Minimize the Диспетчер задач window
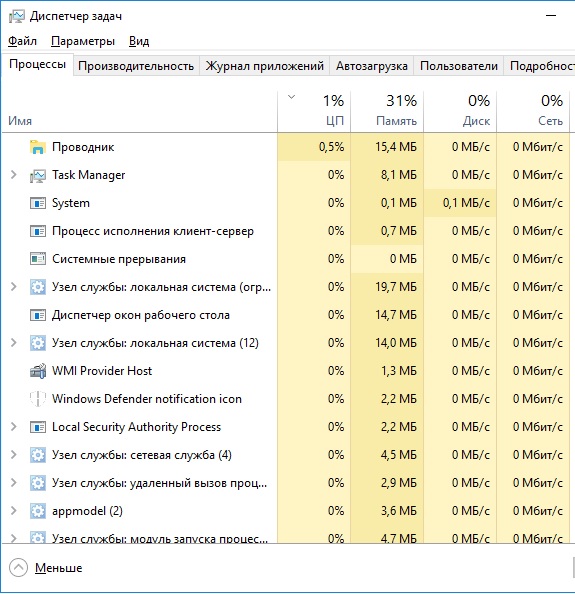Viewport: 575px width, 594px height. (551, 16)
